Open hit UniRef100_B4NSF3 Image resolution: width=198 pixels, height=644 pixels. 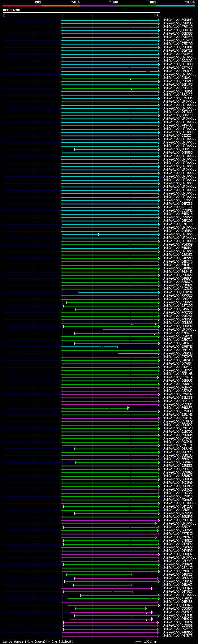pyautogui.click(x=178, y=408)
